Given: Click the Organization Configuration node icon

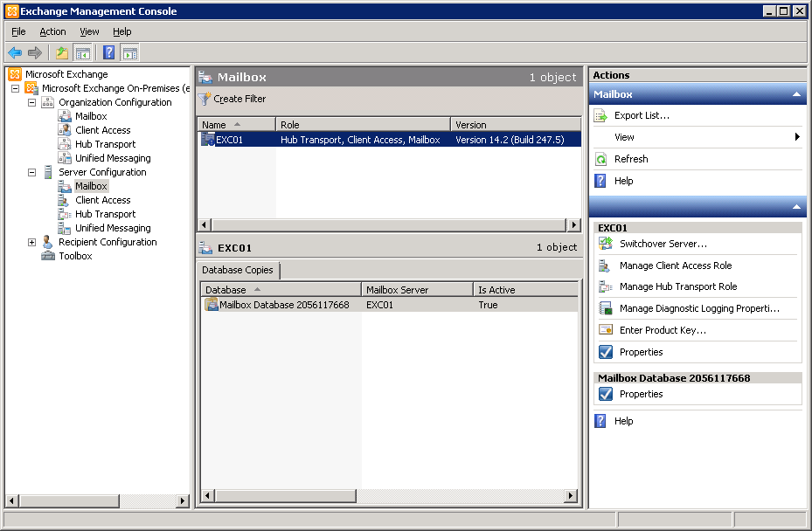Looking at the screenshot, I should click(x=48, y=102).
